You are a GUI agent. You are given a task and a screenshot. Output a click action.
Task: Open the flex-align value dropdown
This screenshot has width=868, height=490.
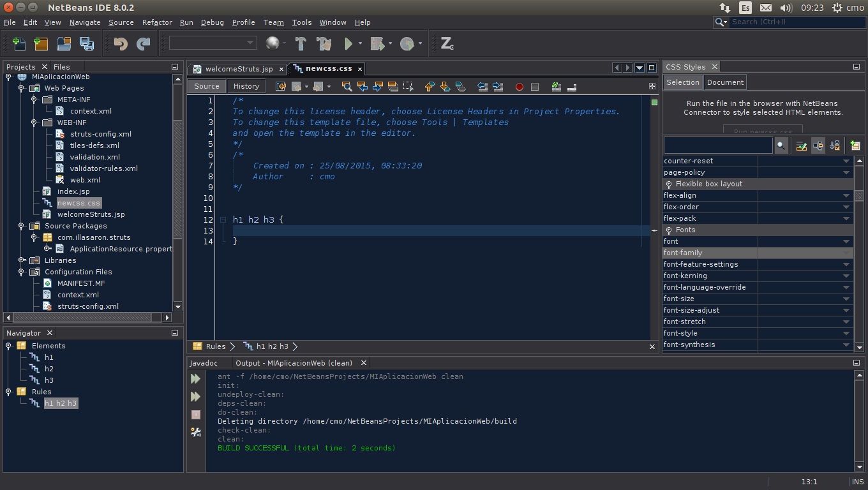tap(846, 195)
